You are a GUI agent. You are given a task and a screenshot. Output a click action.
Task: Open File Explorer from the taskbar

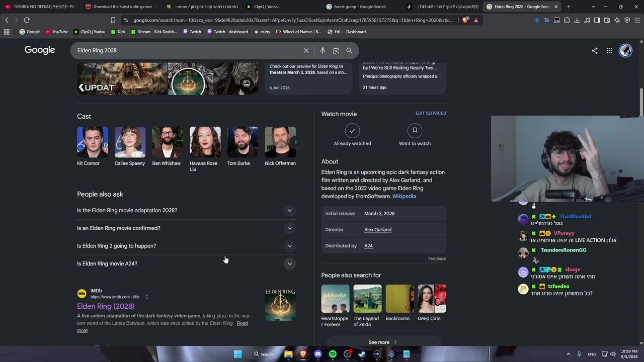pos(288,354)
